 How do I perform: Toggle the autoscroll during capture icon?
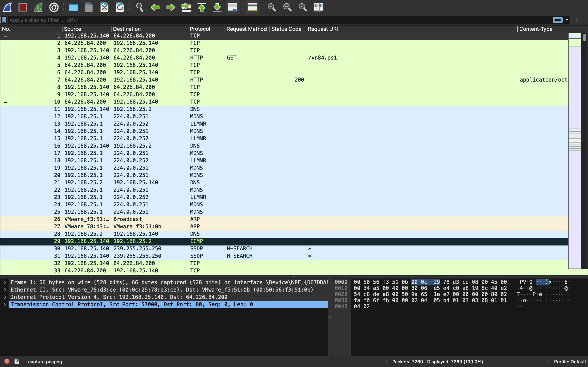(x=232, y=7)
